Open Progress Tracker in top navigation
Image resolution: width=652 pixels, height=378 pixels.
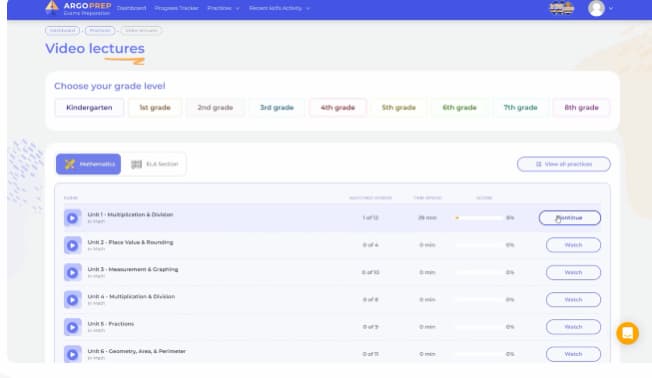tap(176, 8)
